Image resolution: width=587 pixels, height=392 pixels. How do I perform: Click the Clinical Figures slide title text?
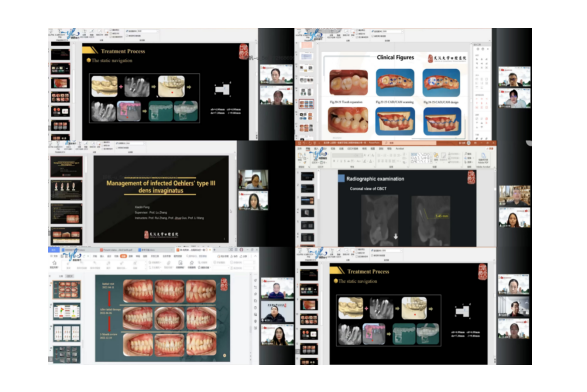395,57
